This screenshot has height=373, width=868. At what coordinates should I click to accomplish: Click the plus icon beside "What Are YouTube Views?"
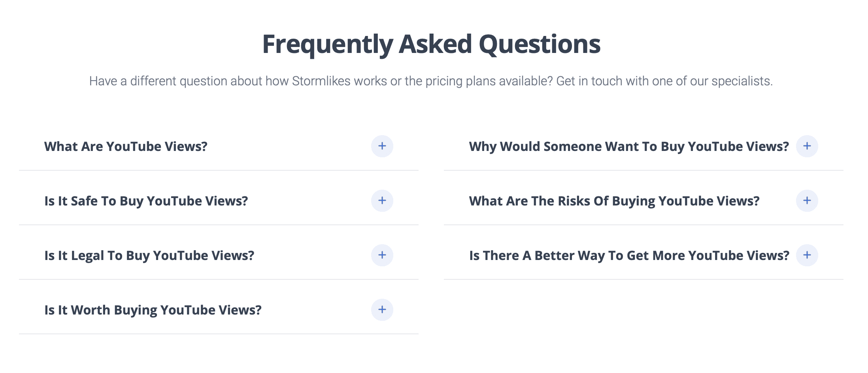382,146
